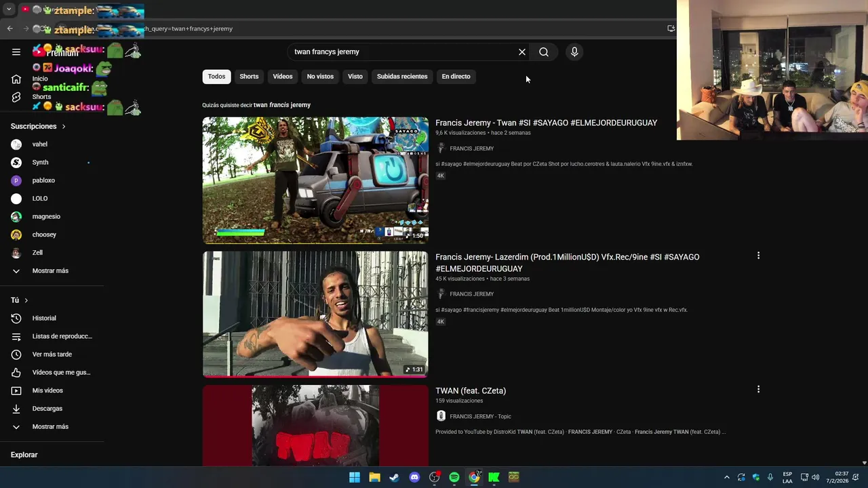Open Discord from the taskbar

(x=414, y=477)
